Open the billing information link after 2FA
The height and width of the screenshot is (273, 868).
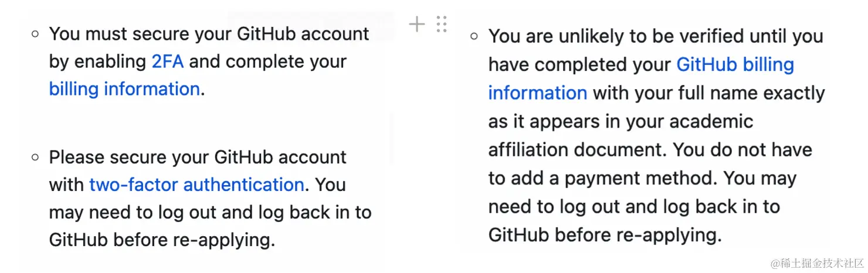(x=124, y=89)
